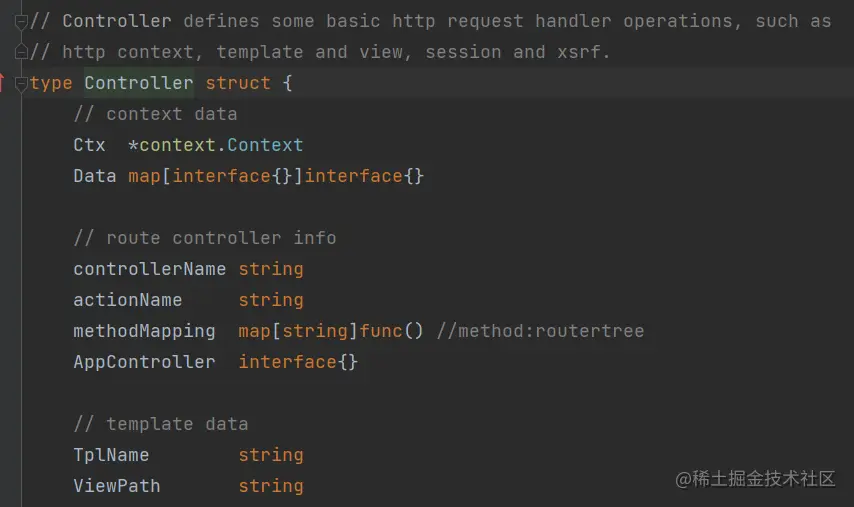Image resolution: width=854 pixels, height=507 pixels.
Task: Click the struct keyword
Action: [238, 83]
